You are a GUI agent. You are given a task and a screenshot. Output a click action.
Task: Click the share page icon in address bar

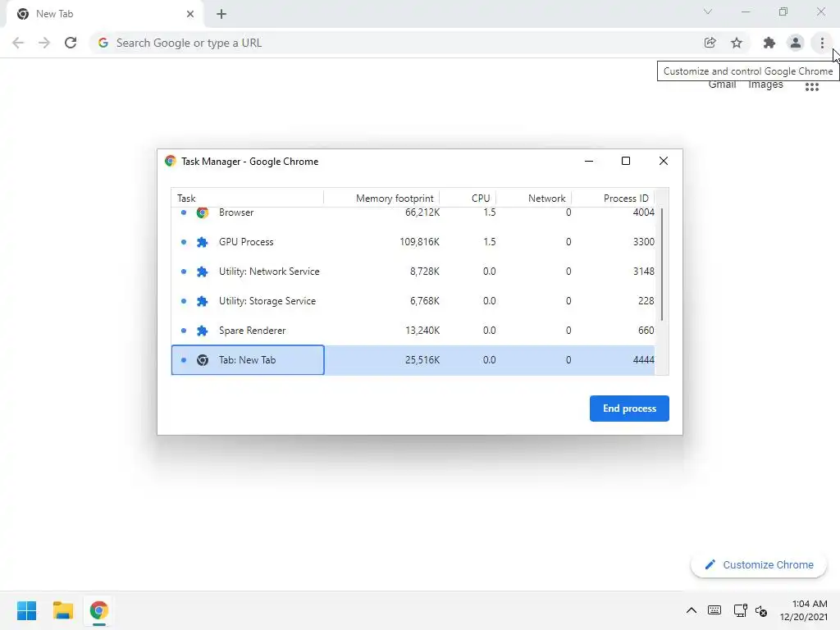click(710, 43)
